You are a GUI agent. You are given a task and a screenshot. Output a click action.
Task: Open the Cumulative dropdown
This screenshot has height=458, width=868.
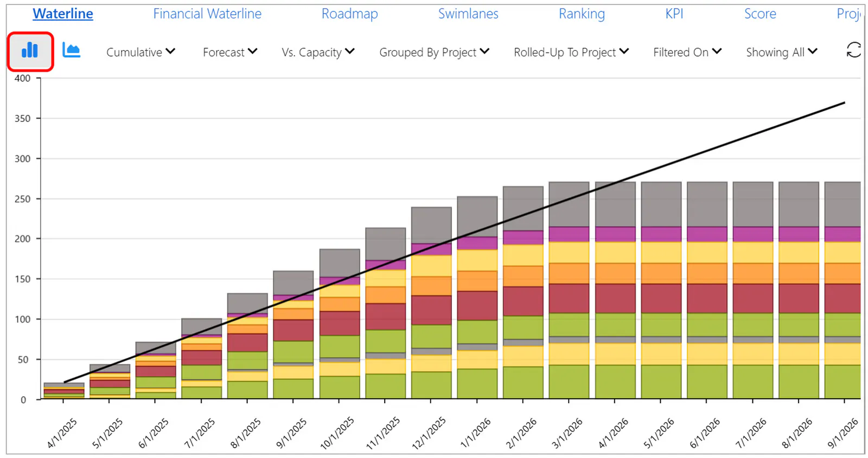click(x=141, y=52)
